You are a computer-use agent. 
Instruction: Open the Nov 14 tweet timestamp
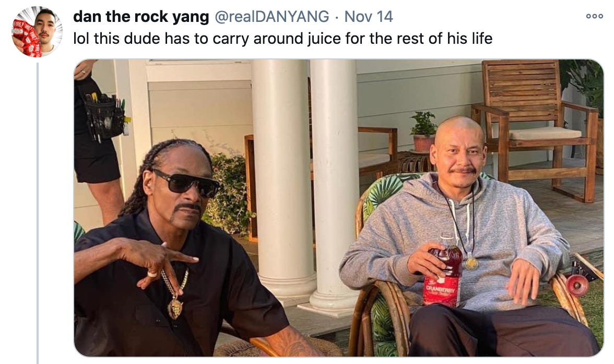[x=369, y=16]
